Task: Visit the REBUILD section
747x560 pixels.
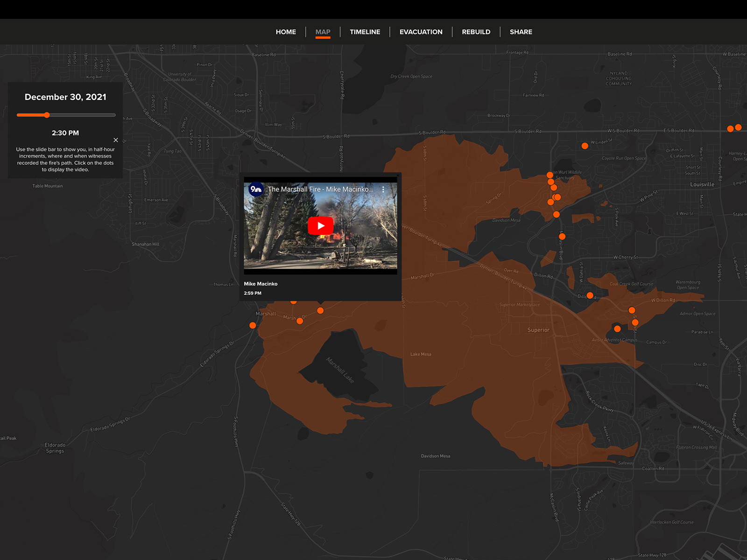Action: point(476,32)
